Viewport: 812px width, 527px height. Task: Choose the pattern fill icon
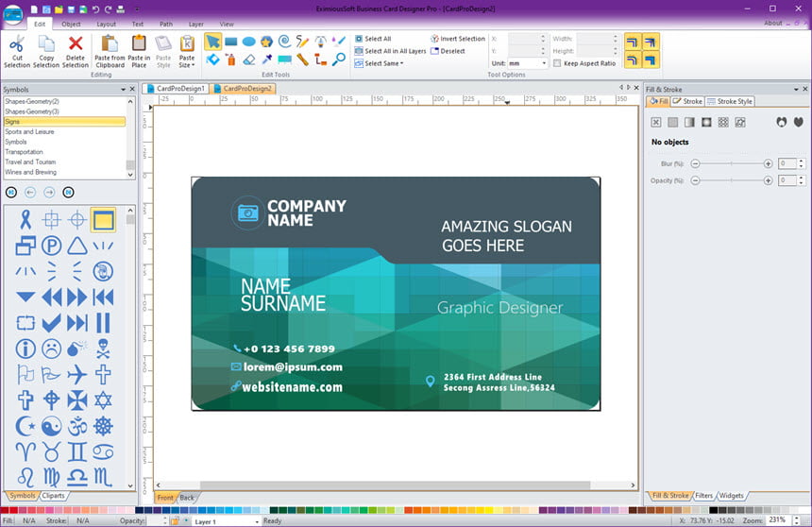[723, 122]
